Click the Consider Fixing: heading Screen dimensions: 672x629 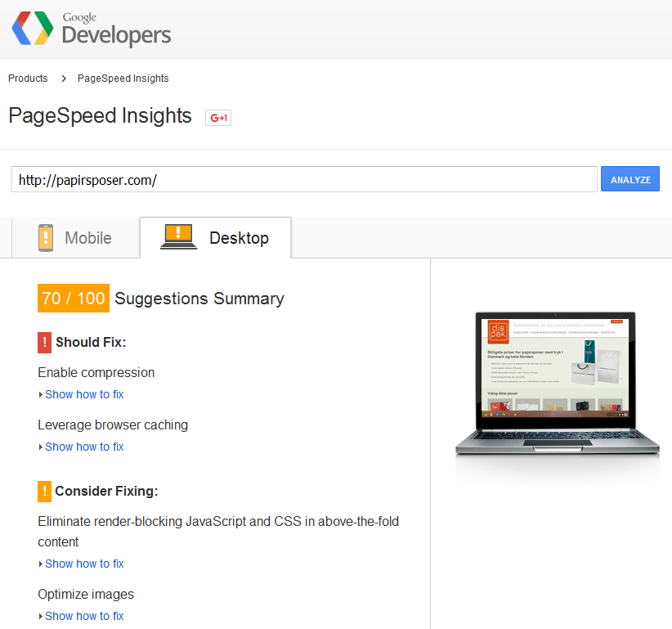106,491
